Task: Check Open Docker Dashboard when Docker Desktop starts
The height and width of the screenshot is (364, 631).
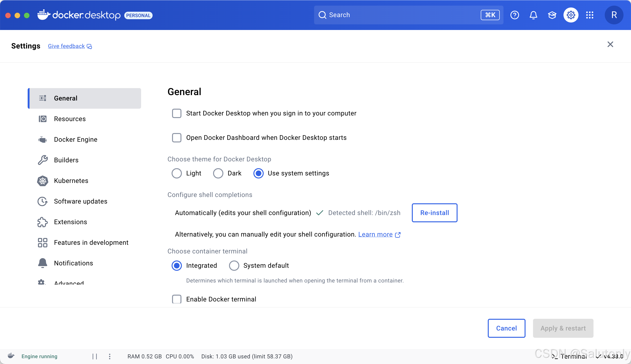Action: (x=177, y=137)
